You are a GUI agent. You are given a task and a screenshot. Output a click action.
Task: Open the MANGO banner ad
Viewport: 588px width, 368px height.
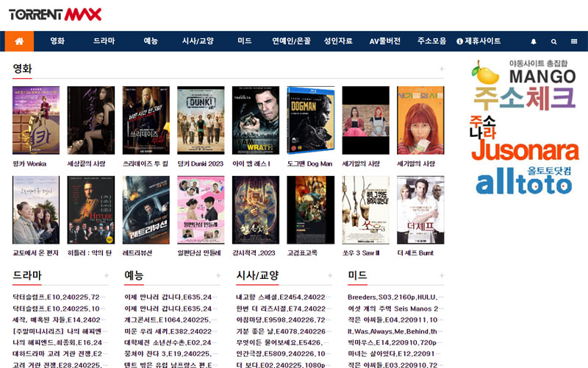(x=524, y=72)
